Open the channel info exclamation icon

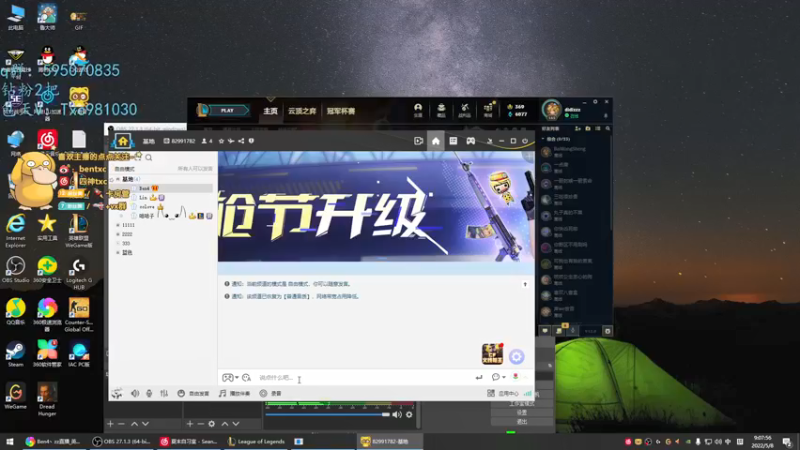[251, 141]
